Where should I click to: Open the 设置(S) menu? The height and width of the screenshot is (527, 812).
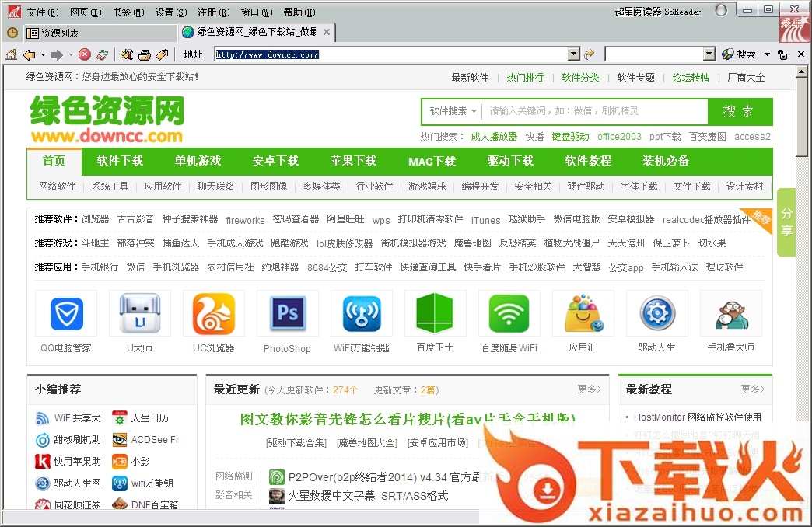tap(171, 12)
